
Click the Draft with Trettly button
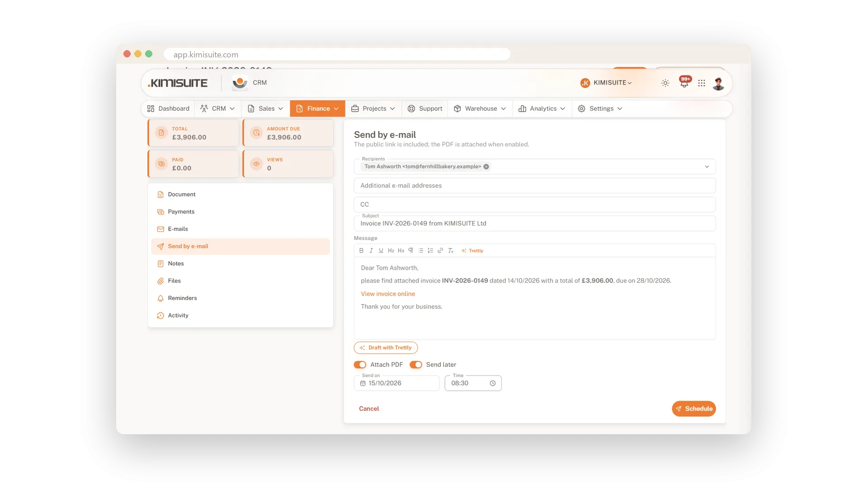coord(386,347)
